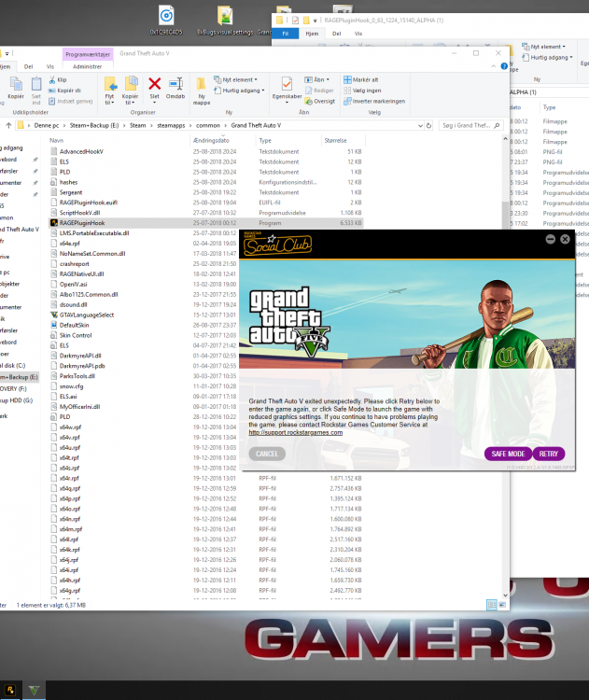The width and height of the screenshot is (589, 700).
Task: Click the Omdøb rename icon
Action: (x=175, y=84)
